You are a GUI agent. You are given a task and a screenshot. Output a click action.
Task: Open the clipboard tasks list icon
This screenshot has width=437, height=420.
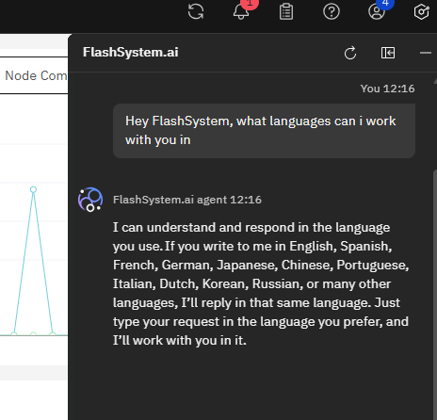pyautogui.click(x=286, y=12)
